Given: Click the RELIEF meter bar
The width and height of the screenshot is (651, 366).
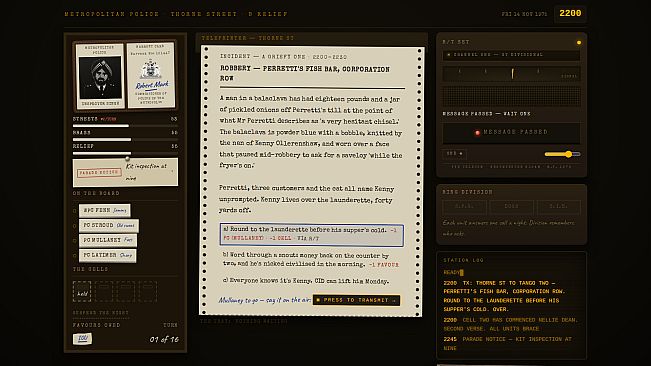Looking at the screenshot, I should click(125, 153).
